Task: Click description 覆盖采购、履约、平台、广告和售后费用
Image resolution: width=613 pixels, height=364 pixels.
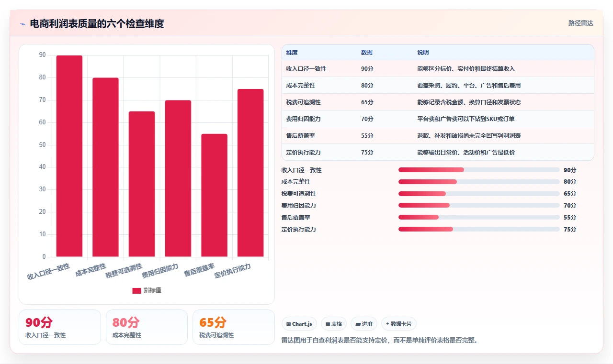Action: tap(469, 86)
